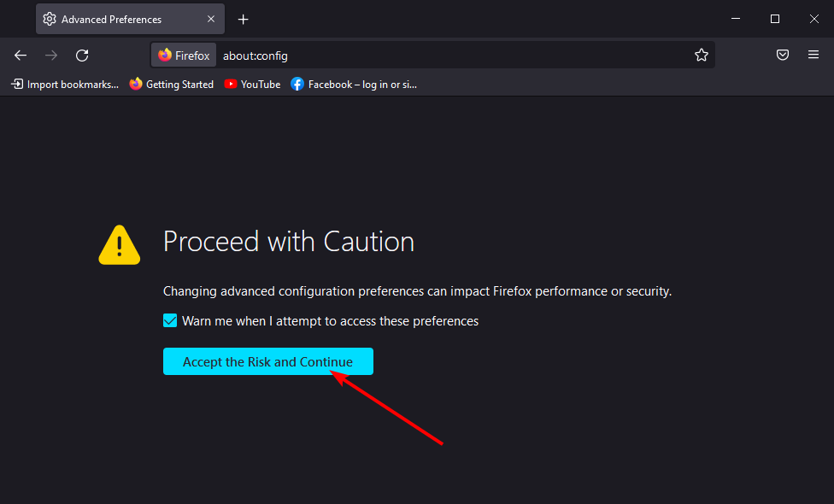Reload the current page
Screen dimensions: 834x504
tap(82, 56)
